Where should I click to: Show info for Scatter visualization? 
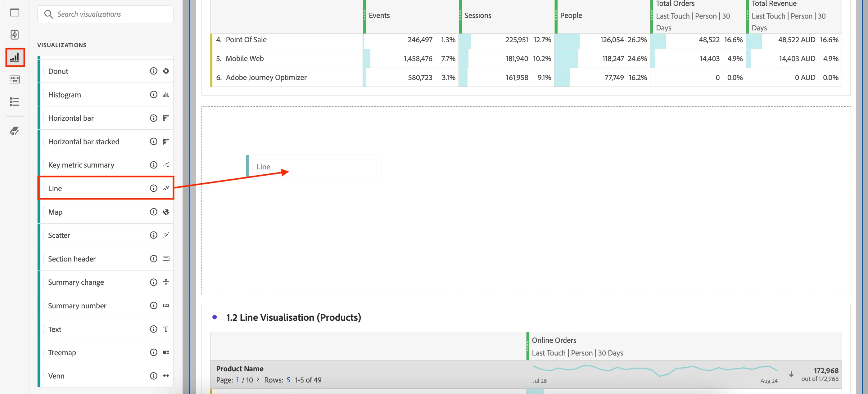[153, 235]
